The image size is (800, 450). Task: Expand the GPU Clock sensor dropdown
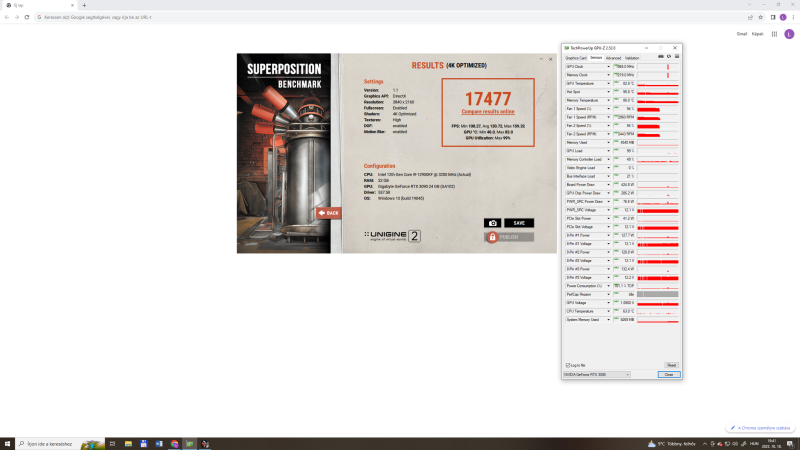[608, 67]
